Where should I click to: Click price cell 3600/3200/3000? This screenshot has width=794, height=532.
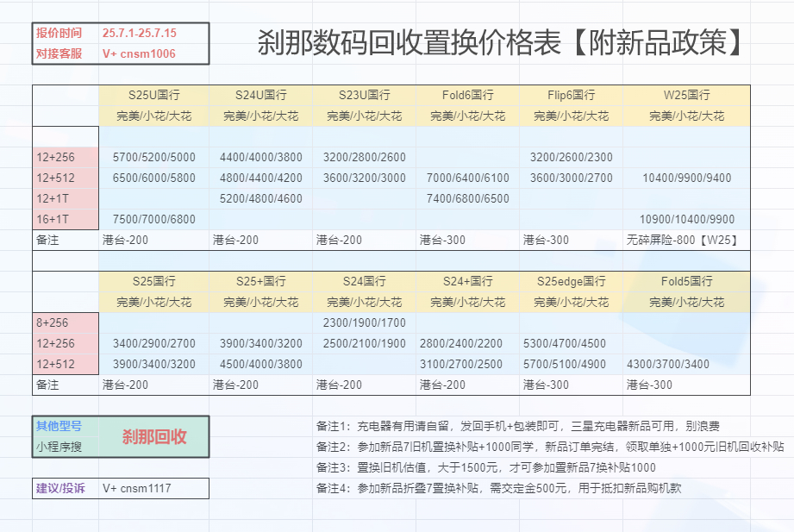[364, 178]
